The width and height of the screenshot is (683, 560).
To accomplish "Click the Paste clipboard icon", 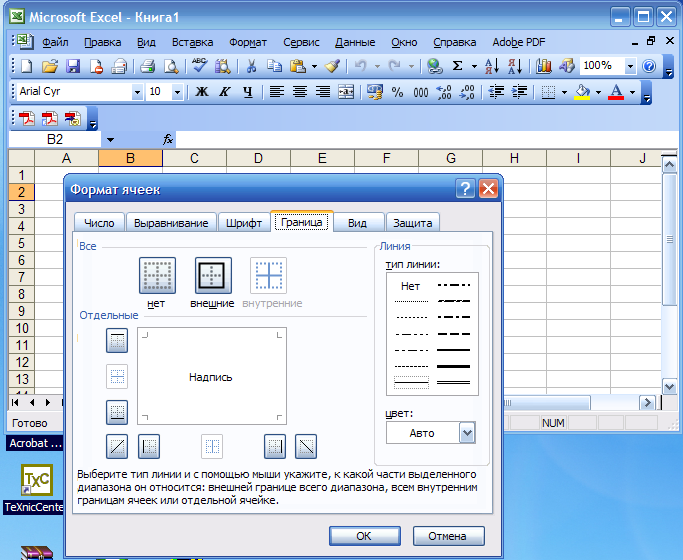I will [298, 66].
